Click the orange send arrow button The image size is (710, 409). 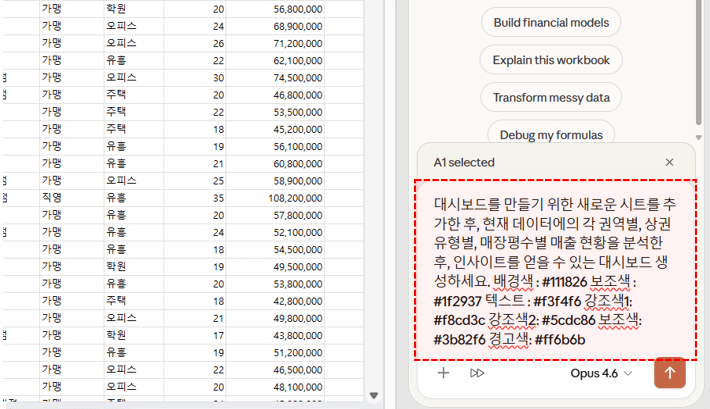(x=669, y=373)
